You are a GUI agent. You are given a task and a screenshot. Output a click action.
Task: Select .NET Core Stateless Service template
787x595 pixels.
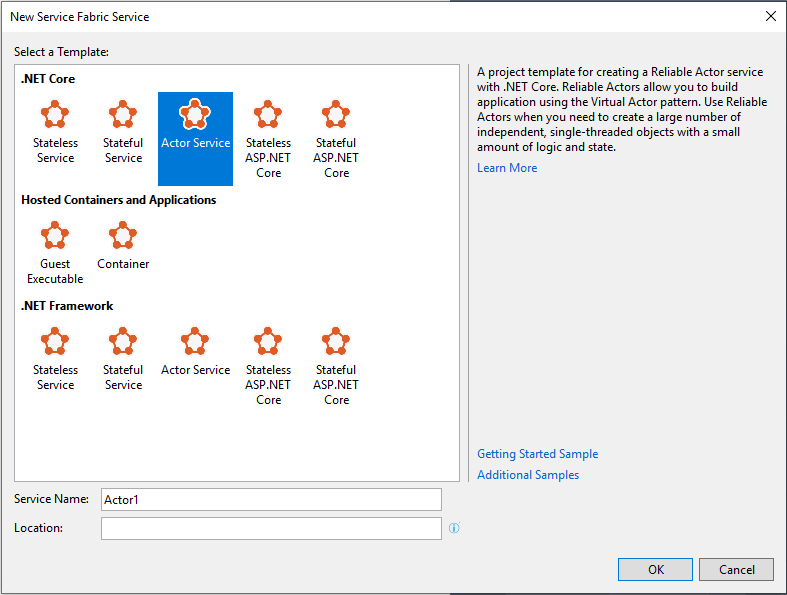[55, 133]
